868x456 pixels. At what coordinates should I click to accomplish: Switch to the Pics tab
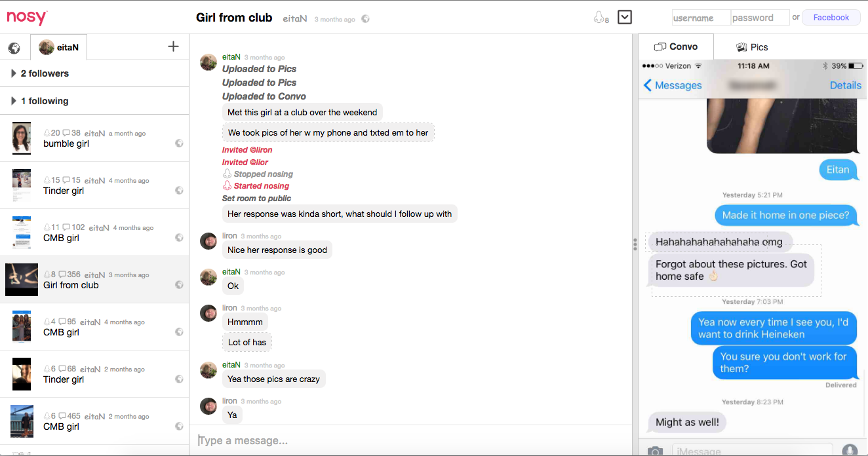pyautogui.click(x=751, y=47)
